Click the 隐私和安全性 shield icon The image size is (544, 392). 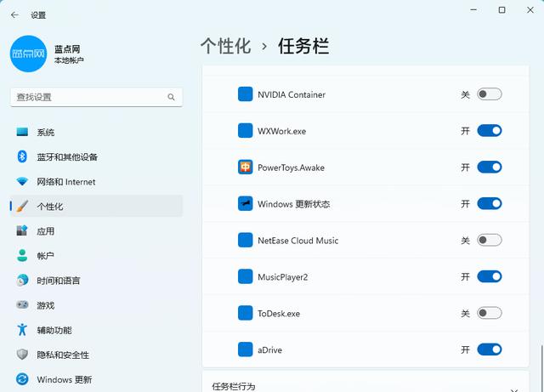coord(22,355)
